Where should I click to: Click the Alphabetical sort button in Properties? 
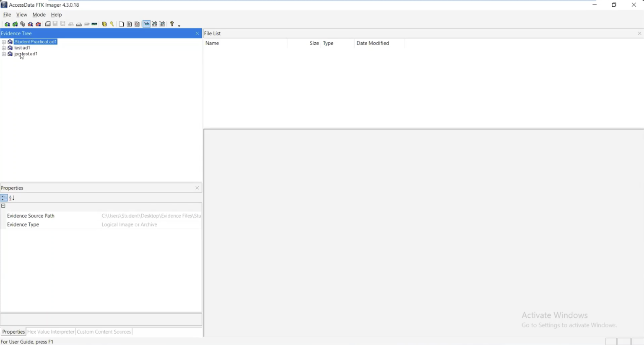coord(12,198)
